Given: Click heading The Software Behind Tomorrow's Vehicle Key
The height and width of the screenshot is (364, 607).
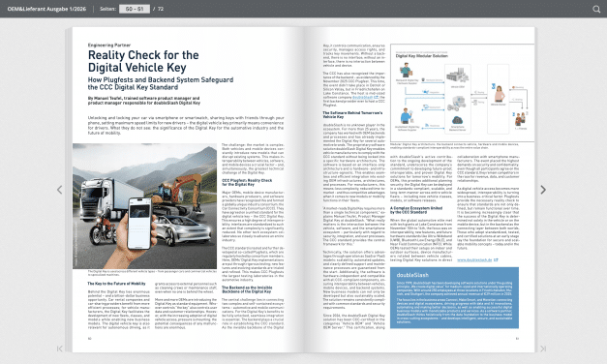Looking at the screenshot, I should [352, 114].
